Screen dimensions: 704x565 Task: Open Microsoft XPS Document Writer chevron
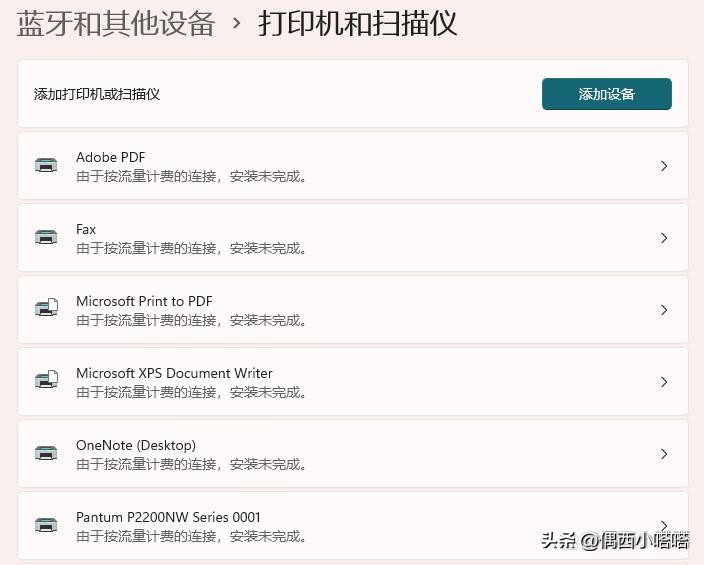664,382
